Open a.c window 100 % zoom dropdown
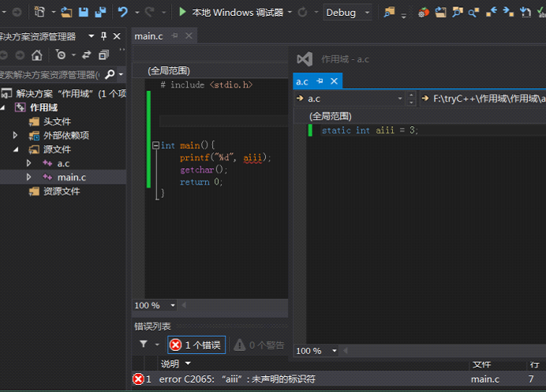Viewport: 546px width, 392px height. click(335, 350)
